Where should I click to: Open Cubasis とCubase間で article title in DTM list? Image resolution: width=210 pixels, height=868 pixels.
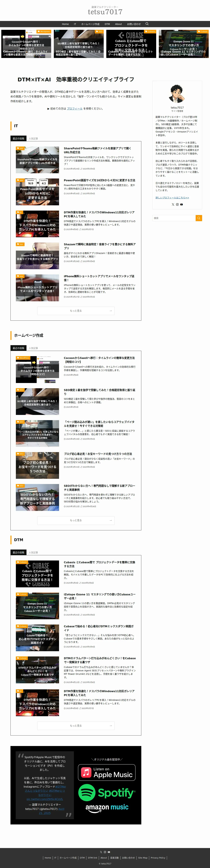tap(100, 564)
